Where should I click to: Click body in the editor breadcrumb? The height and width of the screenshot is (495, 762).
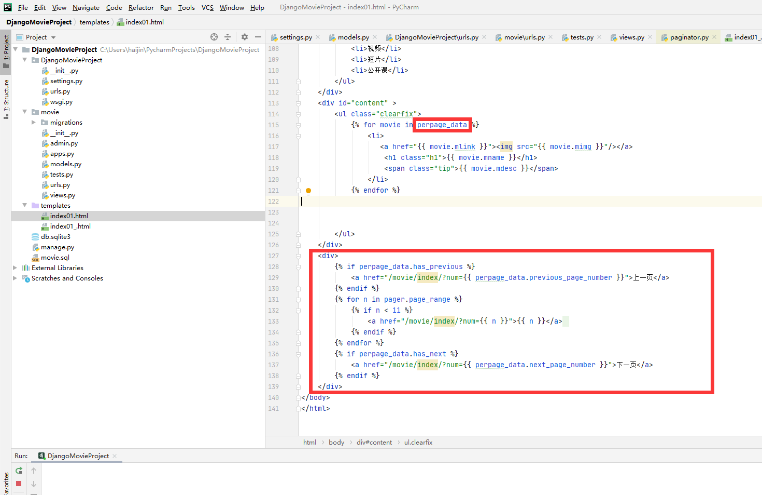pos(336,442)
